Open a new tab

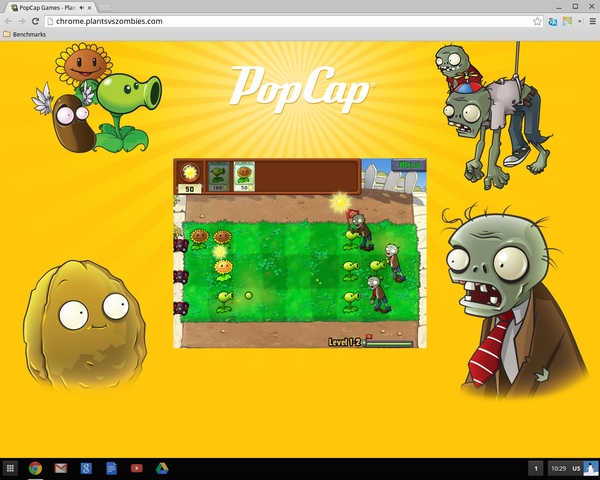[x=104, y=8]
